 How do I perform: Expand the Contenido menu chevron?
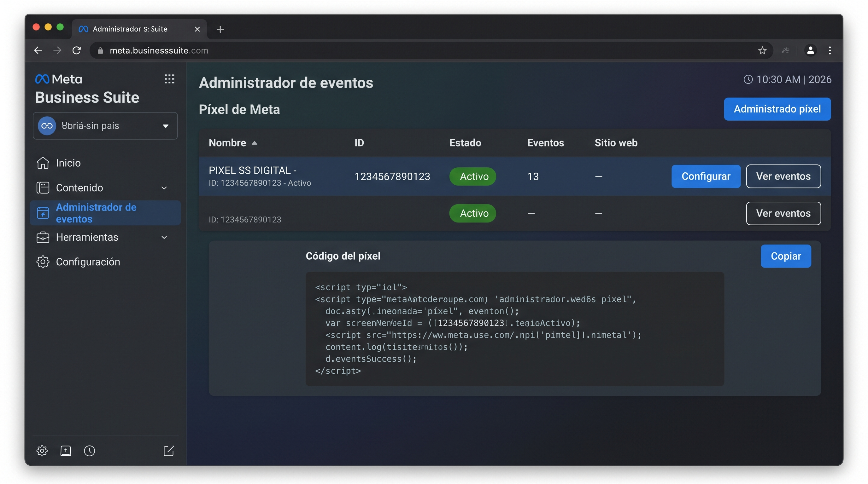coord(164,188)
